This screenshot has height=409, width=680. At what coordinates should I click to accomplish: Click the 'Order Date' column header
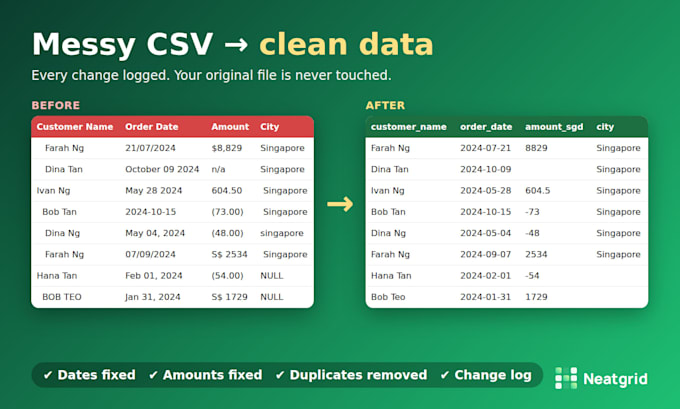point(151,127)
